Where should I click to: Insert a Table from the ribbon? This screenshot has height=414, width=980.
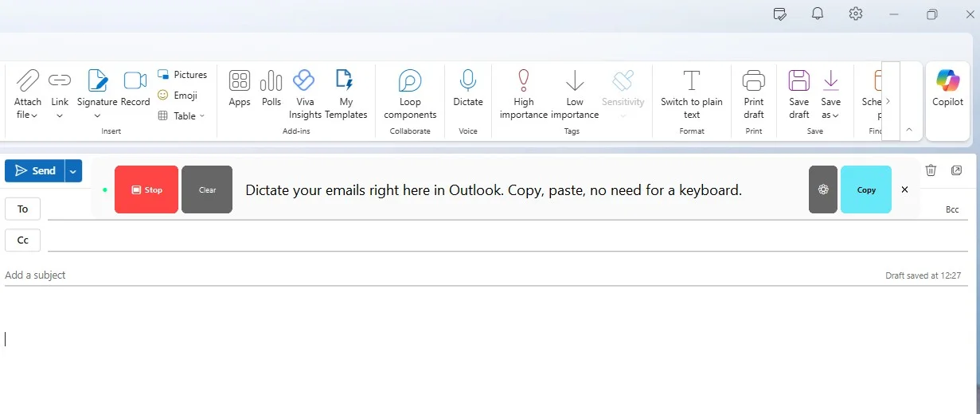(181, 116)
